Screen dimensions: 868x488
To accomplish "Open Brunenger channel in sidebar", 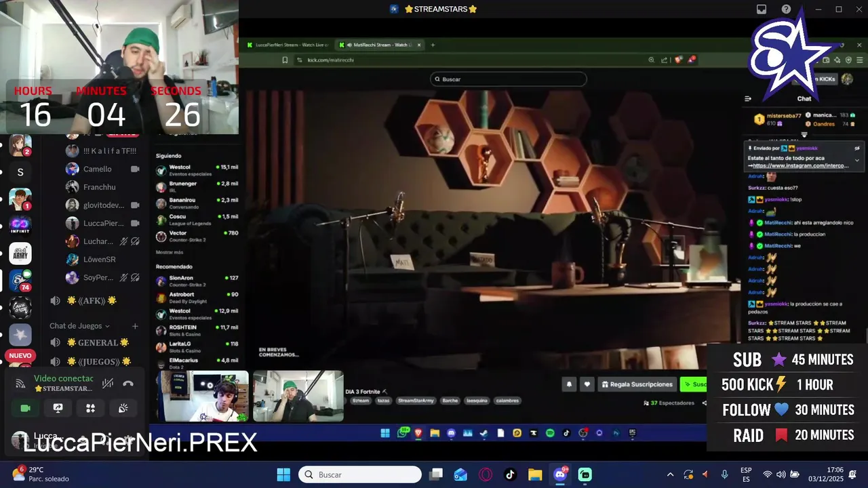I will 197,187.
